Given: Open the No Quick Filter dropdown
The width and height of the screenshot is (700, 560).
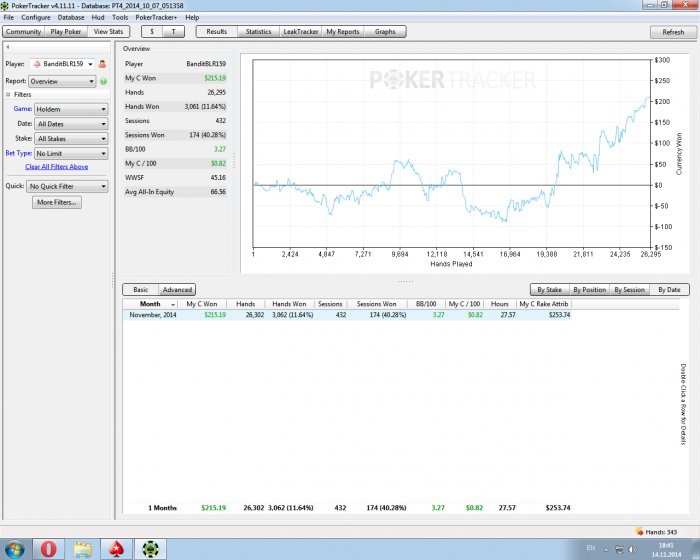Looking at the screenshot, I should 67,186.
